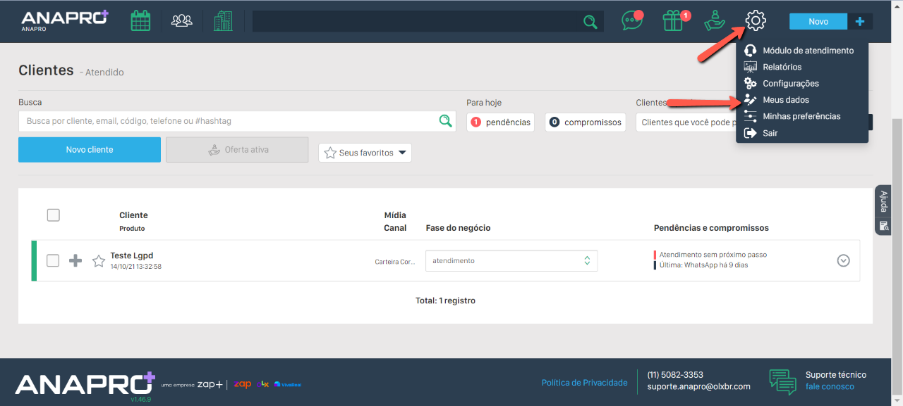Viewport: 903px width, 406px height.
Task: Click the support chat bubbles icon in footer
Action: pyautogui.click(x=783, y=381)
